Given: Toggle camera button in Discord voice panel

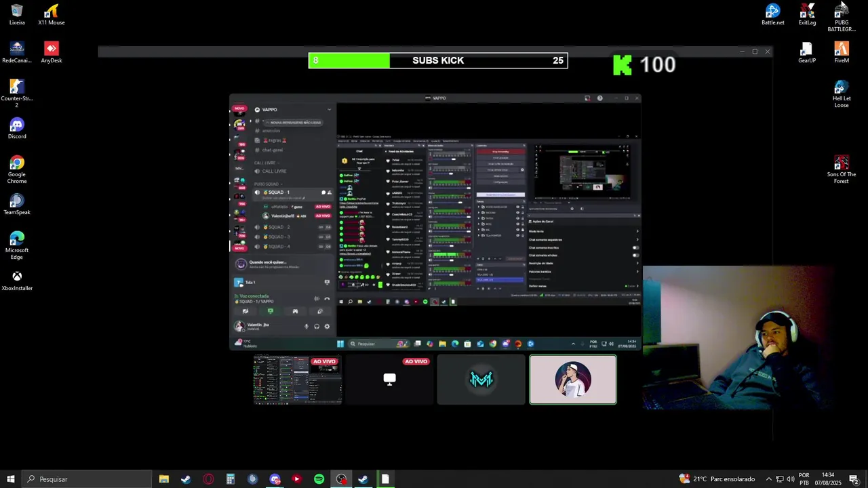Looking at the screenshot, I should click(x=245, y=311).
